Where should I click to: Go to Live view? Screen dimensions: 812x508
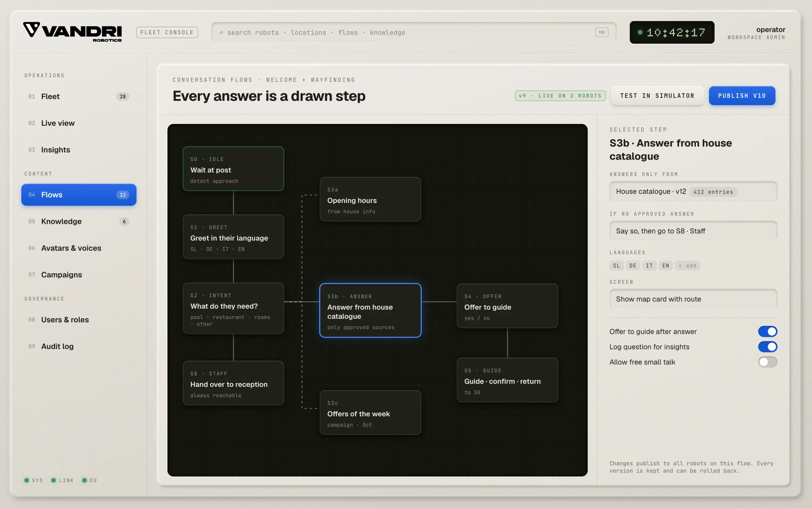[79, 123]
